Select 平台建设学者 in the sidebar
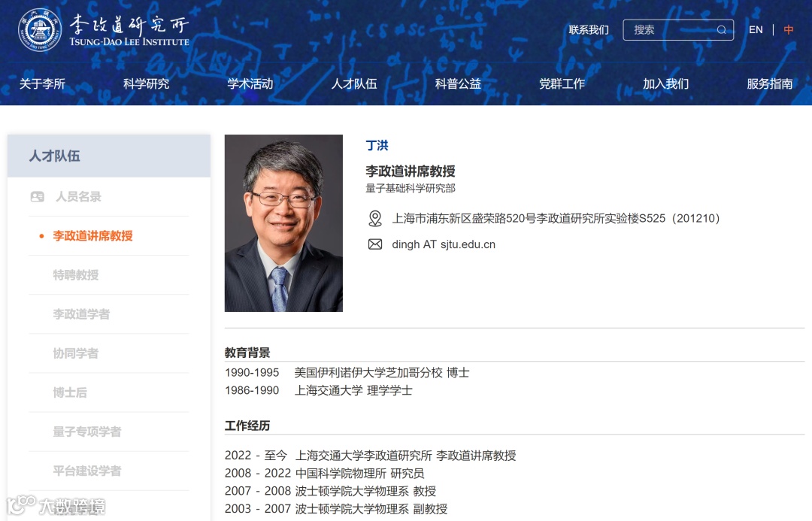The width and height of the screenshot is (812, 521). tap(87, 471)
